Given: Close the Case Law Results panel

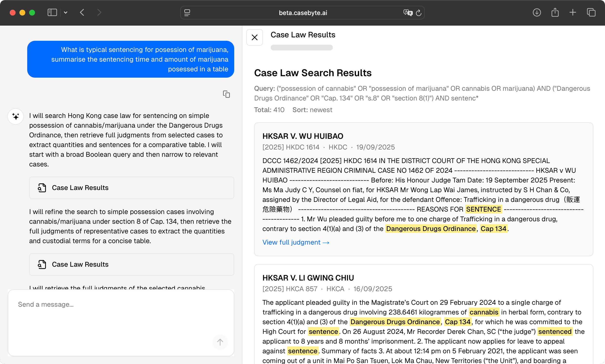Looking at the screenshot, I should pyautogui.click(x=254, y=37).
